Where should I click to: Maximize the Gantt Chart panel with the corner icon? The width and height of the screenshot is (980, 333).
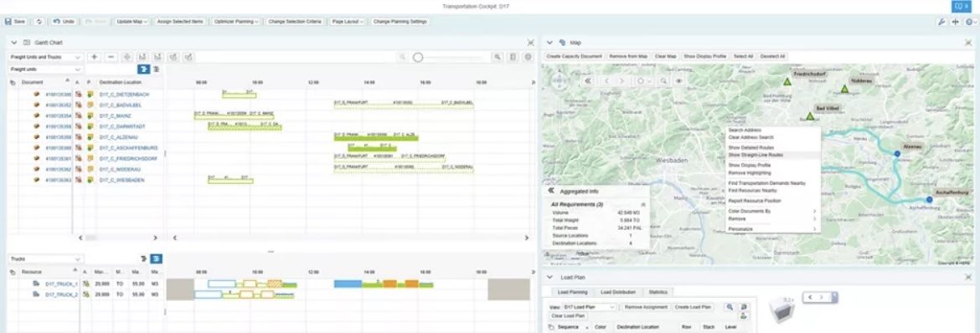[x=530, y=43]
